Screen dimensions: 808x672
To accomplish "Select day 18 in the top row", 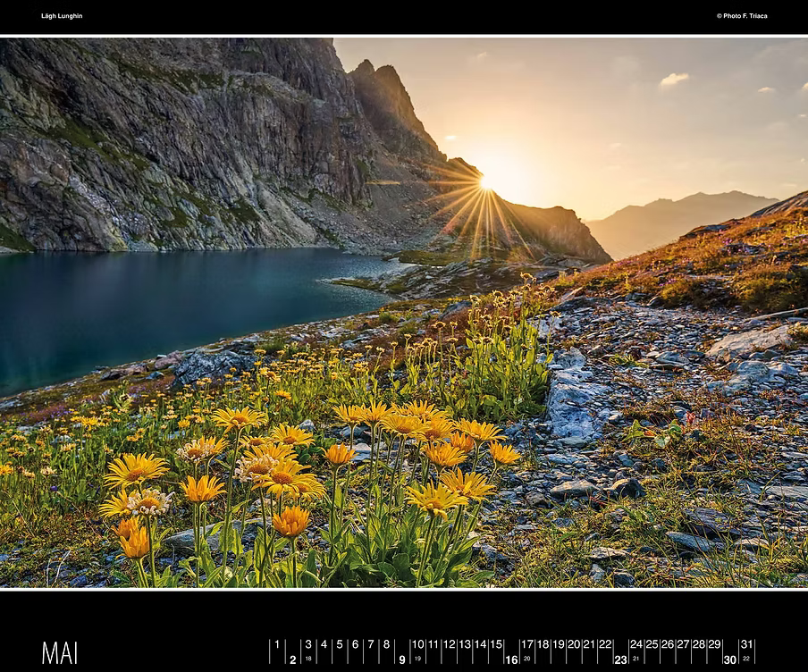I will point(543,644).
